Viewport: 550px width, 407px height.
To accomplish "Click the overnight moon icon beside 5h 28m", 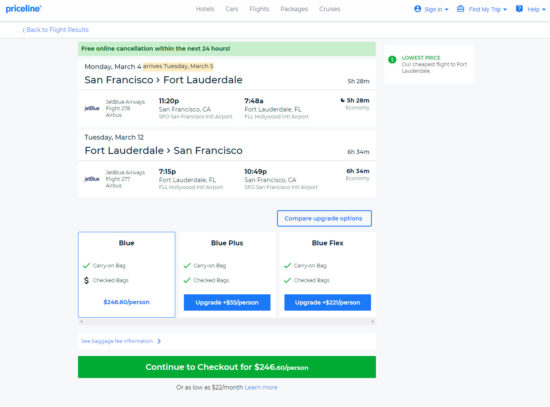I will click(x=343, y=100).
